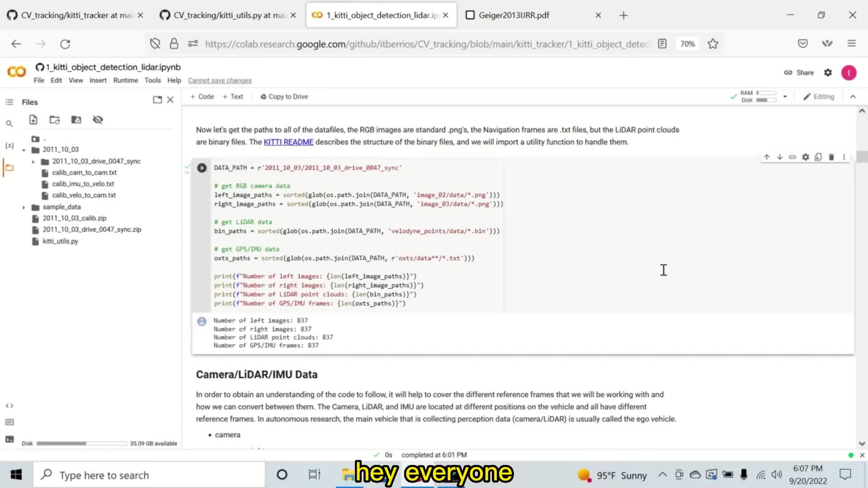
Task: Open cell settings gear
Action: pos(806,157)
